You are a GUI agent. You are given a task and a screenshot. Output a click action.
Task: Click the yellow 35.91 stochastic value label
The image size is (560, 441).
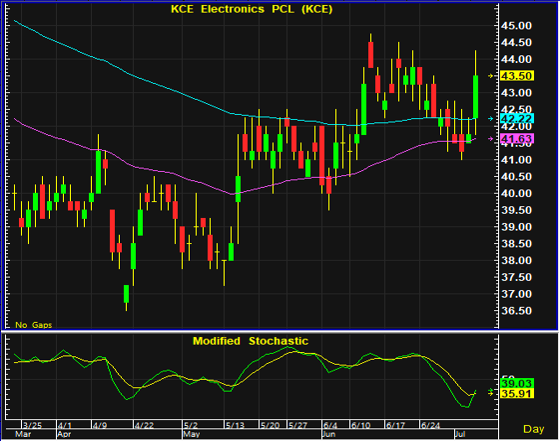tap(517, 394)
